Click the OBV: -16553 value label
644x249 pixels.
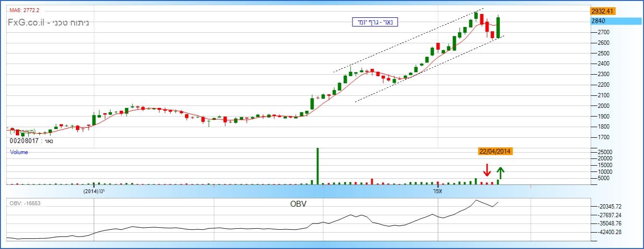tap(25, 204)
